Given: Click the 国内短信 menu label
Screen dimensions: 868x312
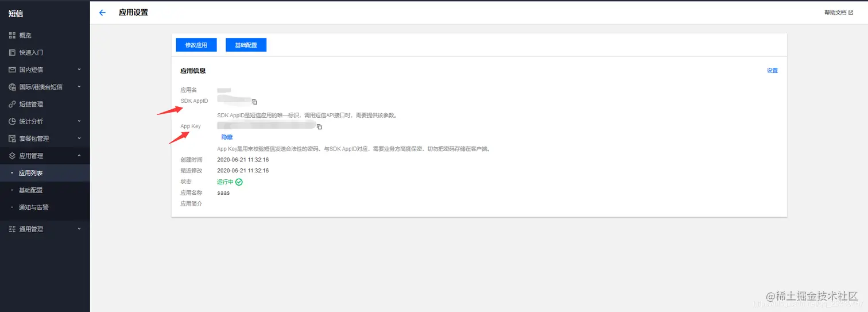Looking at the screenshot, I should [x=31, y=70].
